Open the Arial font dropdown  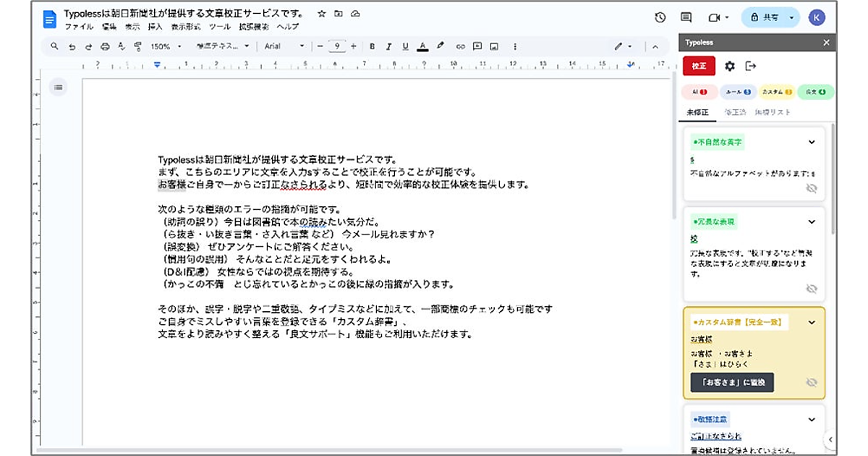[284, 46]
